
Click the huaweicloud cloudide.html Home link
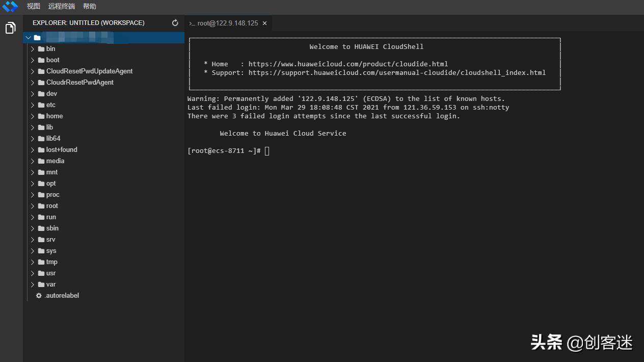(348, 64)
